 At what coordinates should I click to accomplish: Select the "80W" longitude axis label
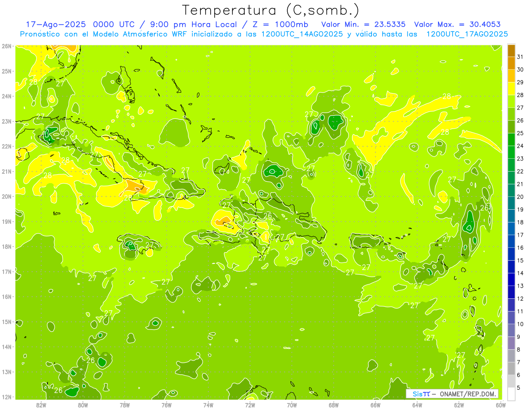82,405
